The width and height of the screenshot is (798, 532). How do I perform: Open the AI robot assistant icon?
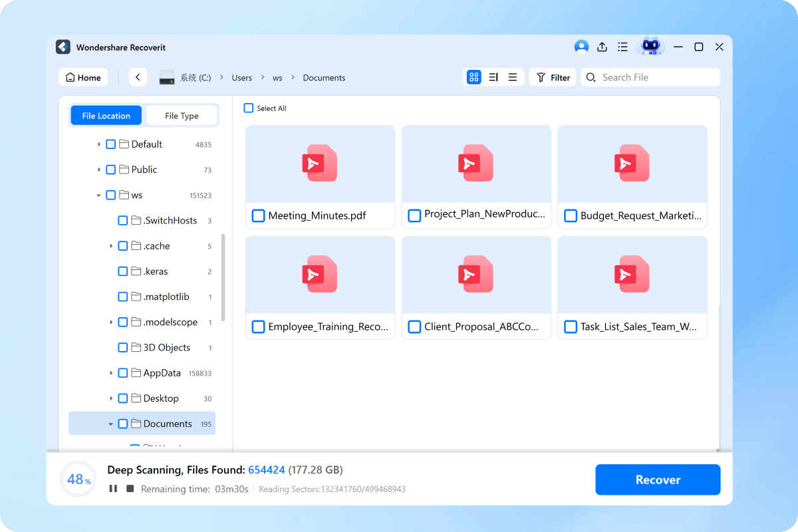coord(650,47)
